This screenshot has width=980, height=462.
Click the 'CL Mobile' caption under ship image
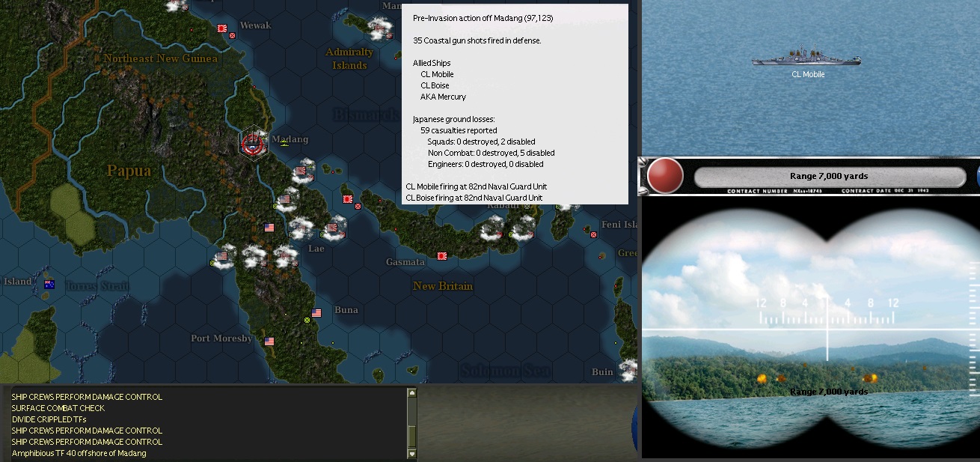click(x=808, y=74)
